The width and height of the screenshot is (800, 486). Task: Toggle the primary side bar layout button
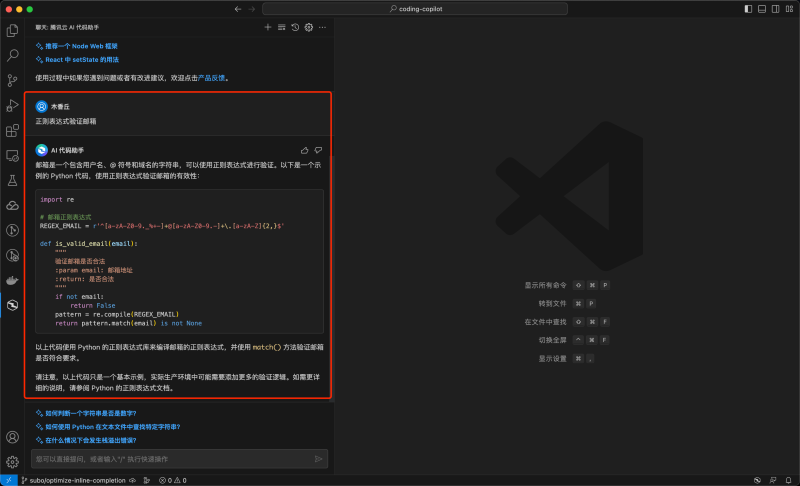click(748, 9)
